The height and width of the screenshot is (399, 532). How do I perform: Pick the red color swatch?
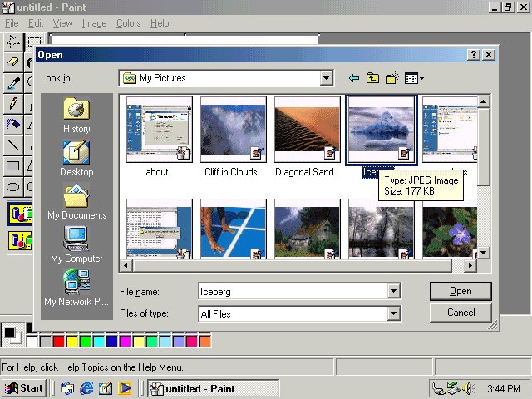point(59,341)
